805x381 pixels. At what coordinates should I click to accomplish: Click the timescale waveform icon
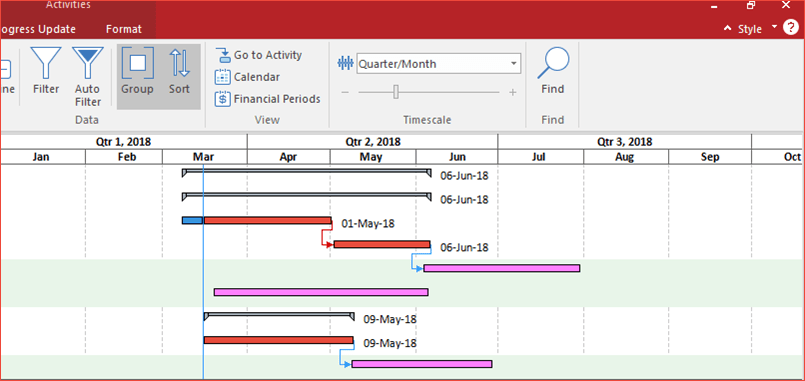pyautogui.click(x=346, y=64)
